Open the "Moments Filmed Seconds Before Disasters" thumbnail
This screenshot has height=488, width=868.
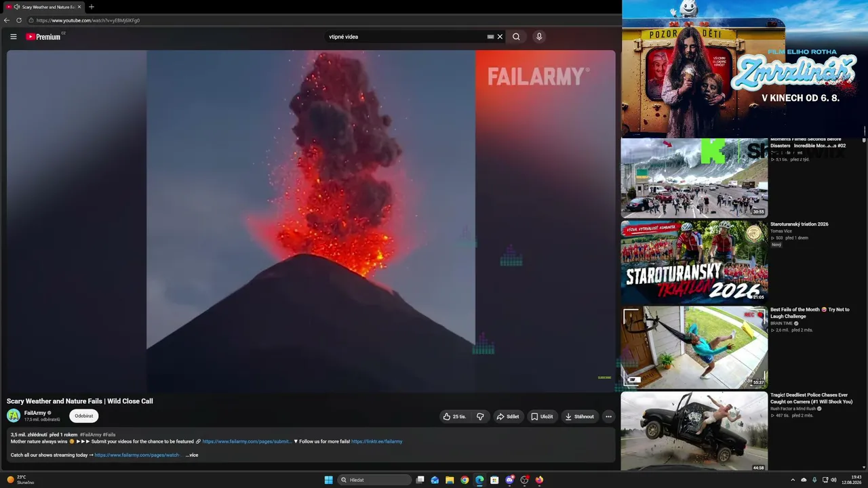tap(694, 177)
